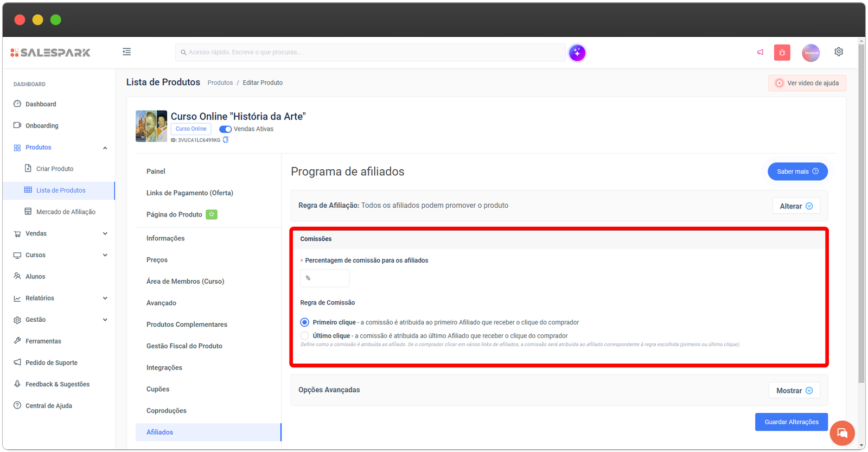868x452 pixels.
Task: Click the megaphone announcements icon
Action: click(x=760, y=53)
